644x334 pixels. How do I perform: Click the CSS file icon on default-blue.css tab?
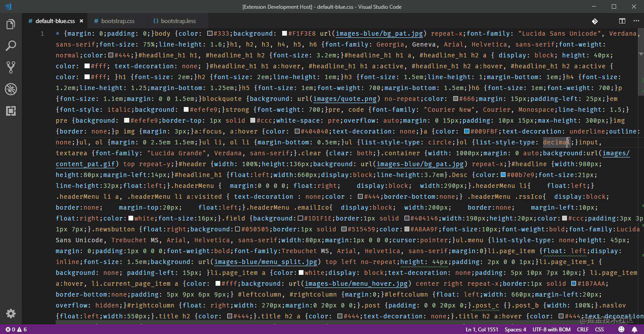tap(30, 21)
